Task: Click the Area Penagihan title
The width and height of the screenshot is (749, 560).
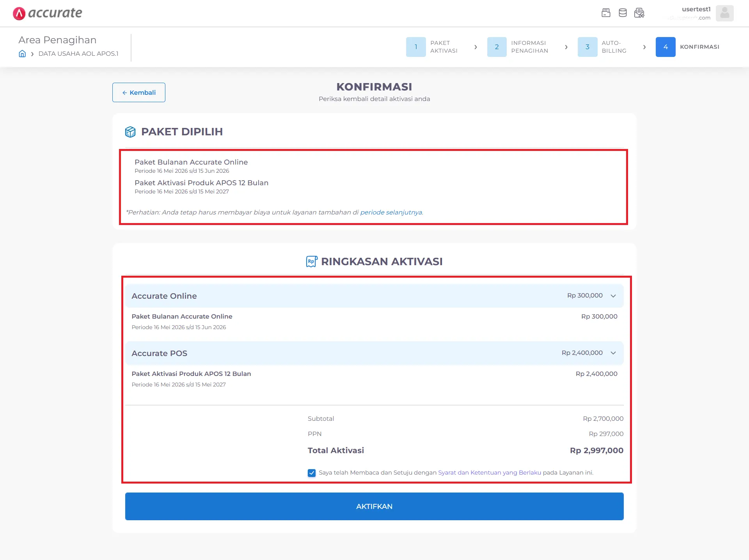Action: coord(57,40)
